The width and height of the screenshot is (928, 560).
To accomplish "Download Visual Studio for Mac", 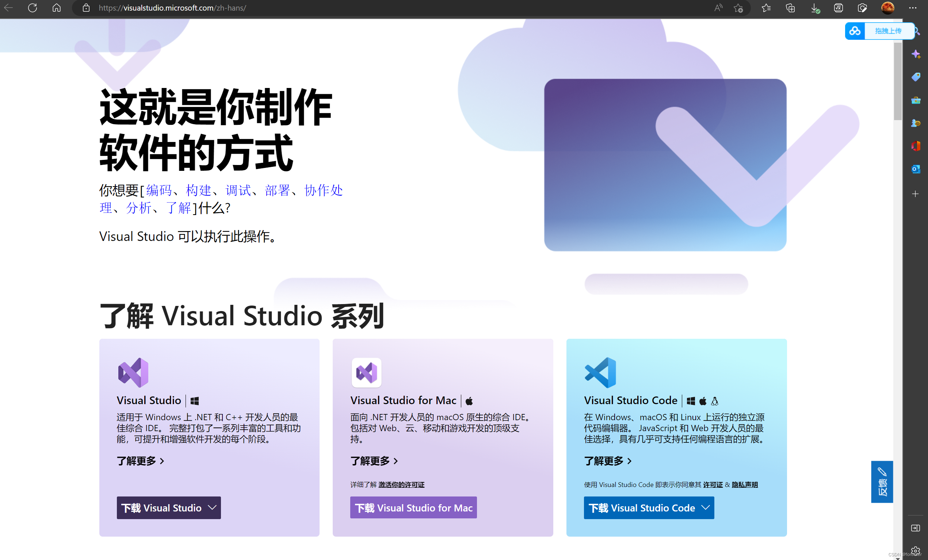I will pyautogui.click(x=413, y=508).
